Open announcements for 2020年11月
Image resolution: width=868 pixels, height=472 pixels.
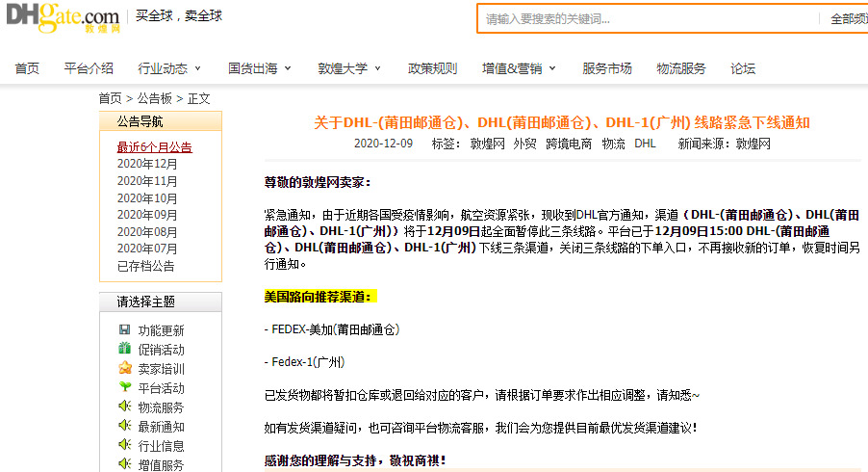[x=147, y=181]
